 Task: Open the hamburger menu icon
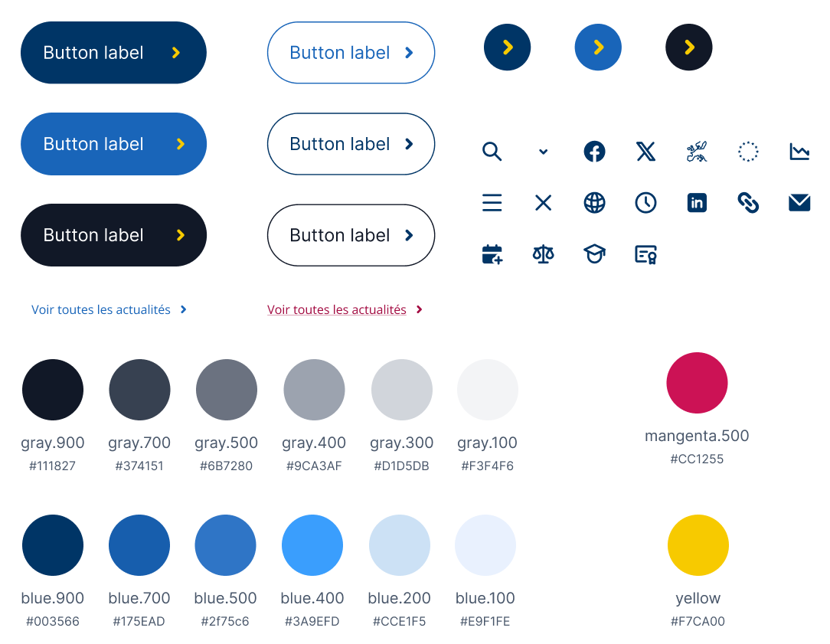coord(492,202)
